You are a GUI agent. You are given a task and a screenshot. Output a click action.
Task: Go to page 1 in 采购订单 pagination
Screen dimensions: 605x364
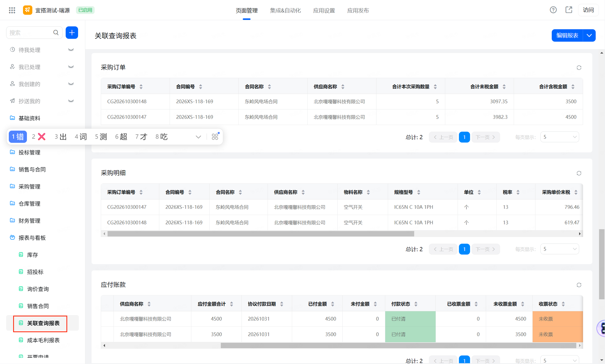464,137
